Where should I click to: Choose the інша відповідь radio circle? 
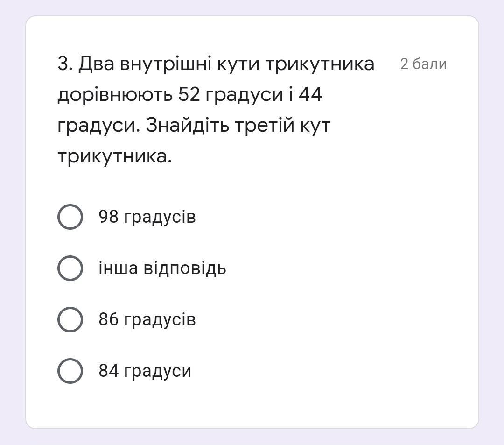[x=70, y=268]
